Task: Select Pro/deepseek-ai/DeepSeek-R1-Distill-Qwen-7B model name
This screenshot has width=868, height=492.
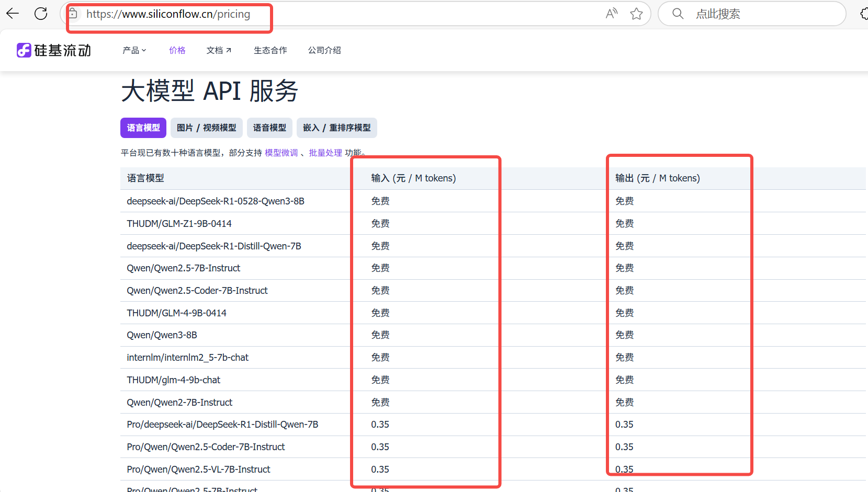Action: point(222,425)
